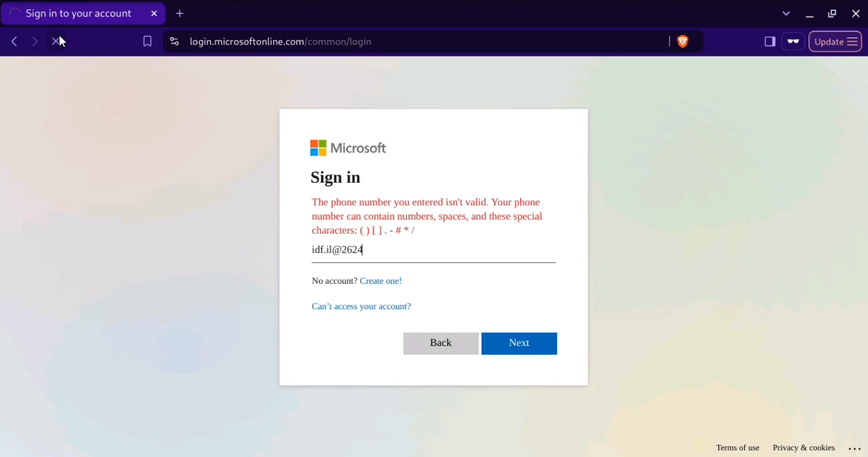The width and height of the screenshot is (868, 457).
Task: Go forward to next page
Action: pos(35,41)
